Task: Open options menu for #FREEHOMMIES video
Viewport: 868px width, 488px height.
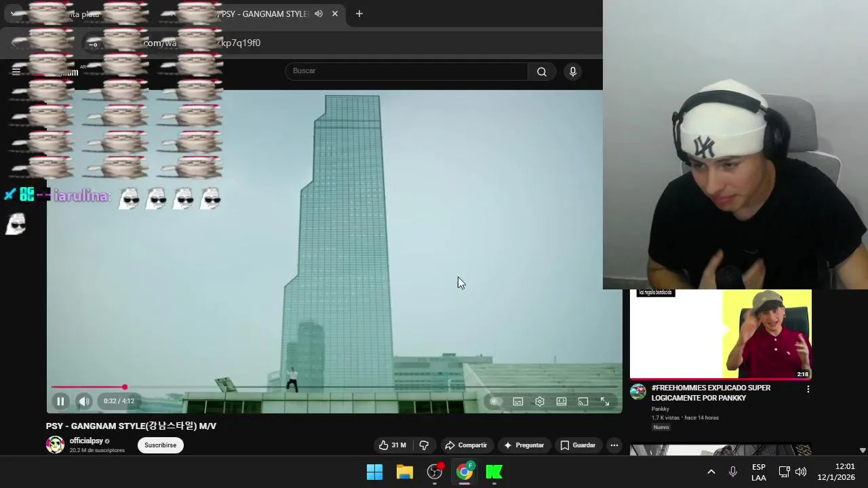Action: click(808, 389)
